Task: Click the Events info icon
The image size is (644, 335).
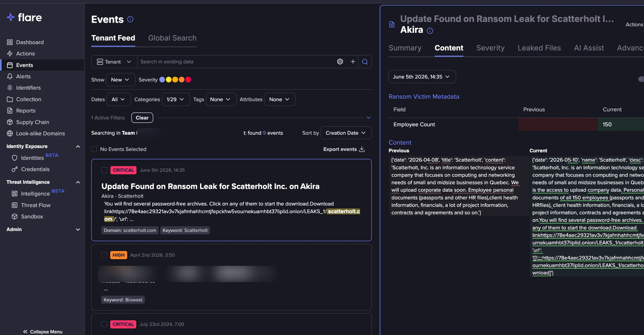Action: (x=130, y=19)
